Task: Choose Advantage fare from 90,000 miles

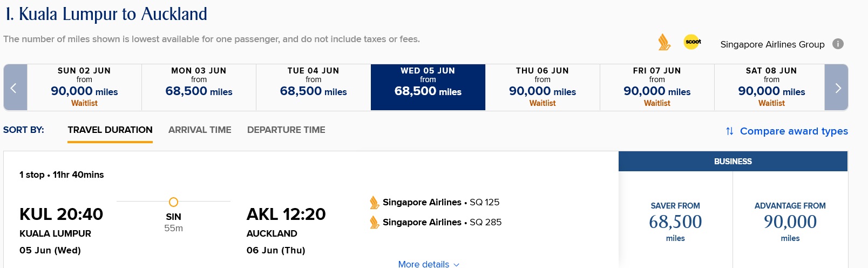Action: tap(790, 222)
